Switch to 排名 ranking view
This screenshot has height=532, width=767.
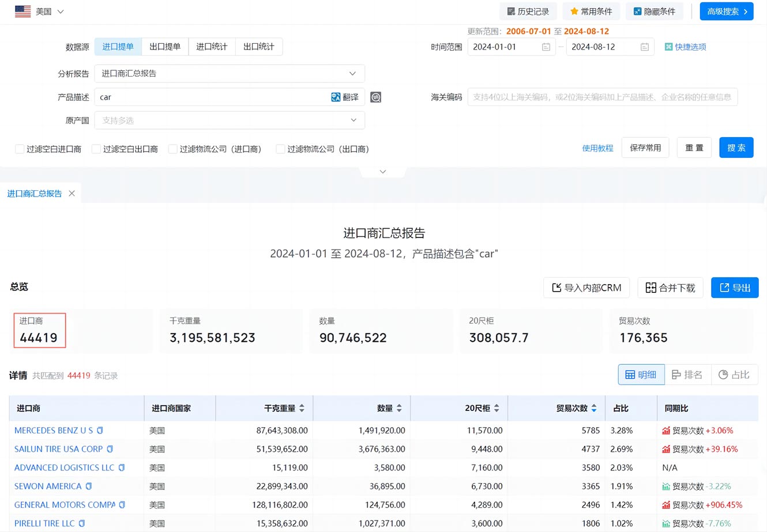[x=688, y=375]
